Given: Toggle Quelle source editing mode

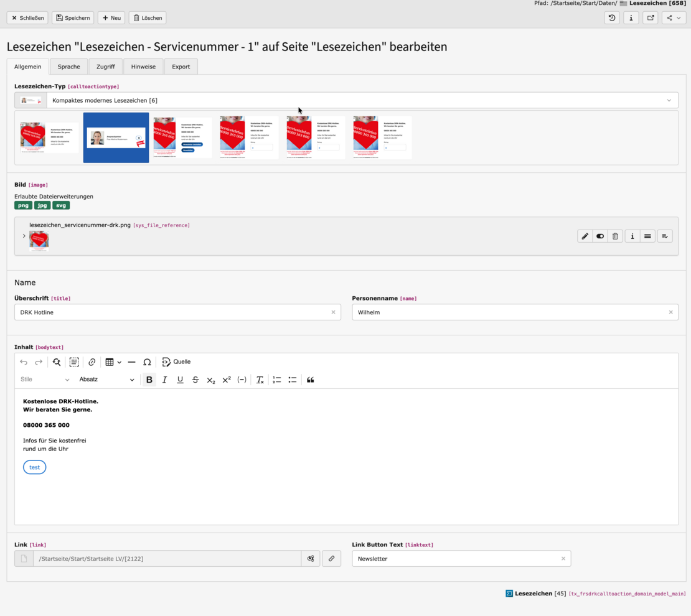Looking at the screenshot, I should coord(176,362).
